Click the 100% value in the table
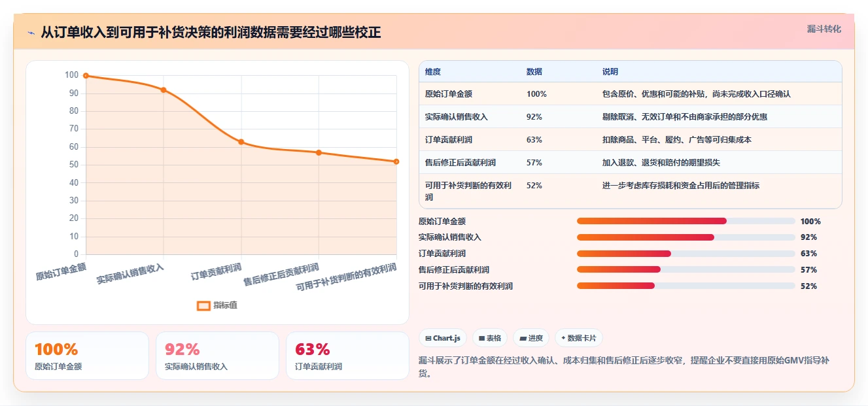The height and width of the screenshot is (406, 868). 536,94
